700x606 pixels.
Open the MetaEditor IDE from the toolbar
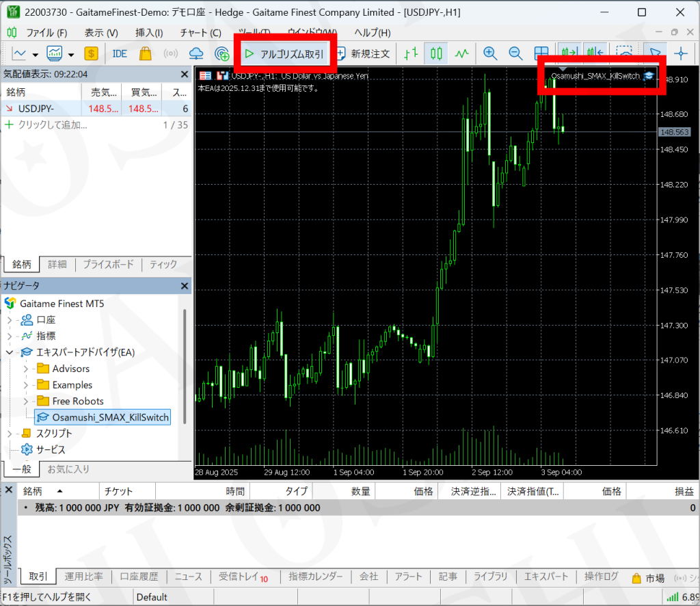tap(120, 53)
